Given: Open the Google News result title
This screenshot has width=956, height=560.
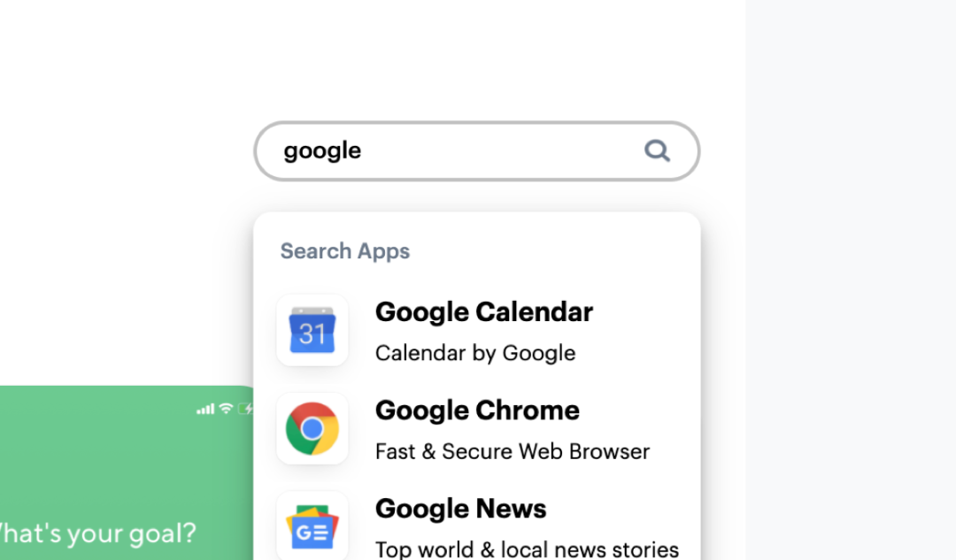Looking at the screenshot, I should point(461,508).
